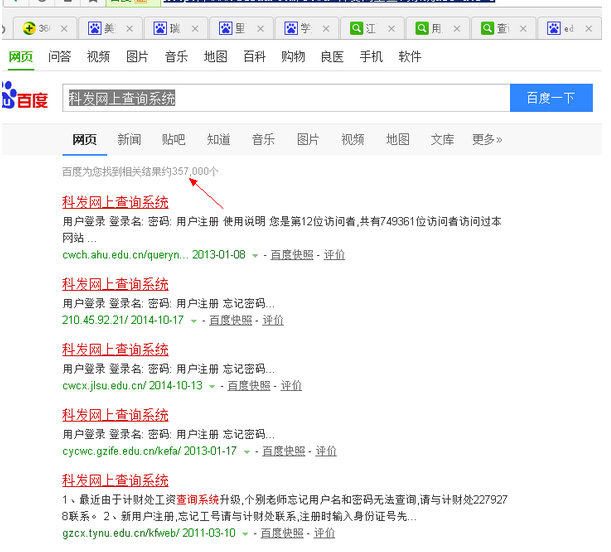Switch to the ed Baidu tab
Screen dimensions: 611x552
[x=569, y=28]
